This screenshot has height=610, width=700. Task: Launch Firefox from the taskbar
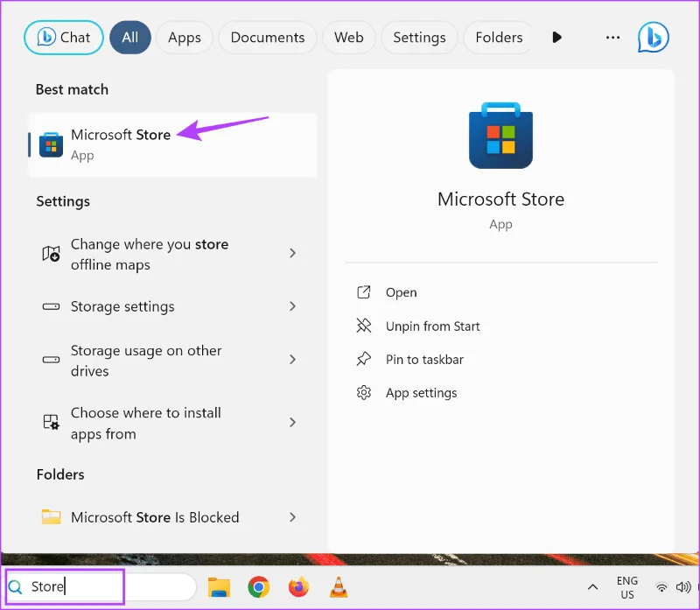click(x=298, y=586)
